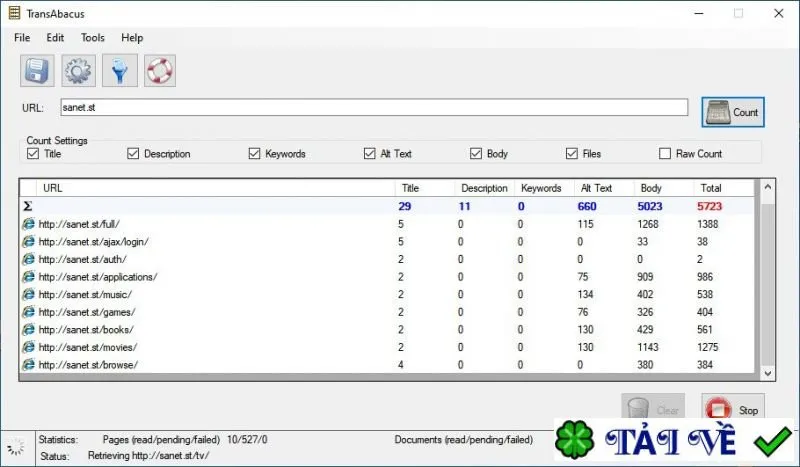The height and width of the screenshot is (467, 800).
Task: Click the Save floppy disk toolbar icon
Action: (37, 70)
